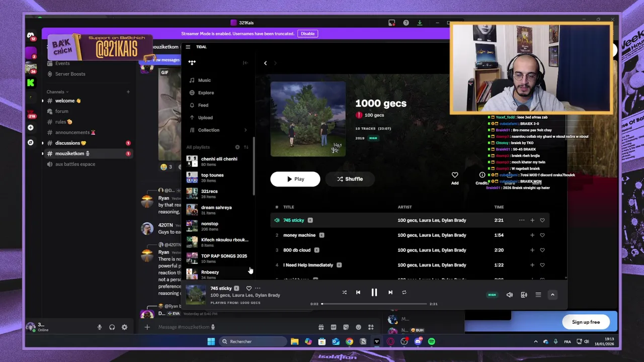
Task: Click the Shuffle album button
Action: pyautogui.click(x=350, y=179)
